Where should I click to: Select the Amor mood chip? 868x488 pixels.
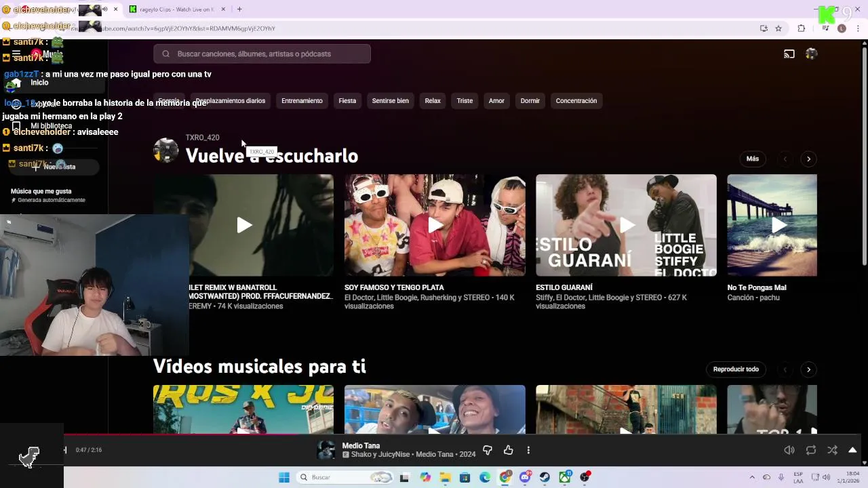tap(496, 100)
